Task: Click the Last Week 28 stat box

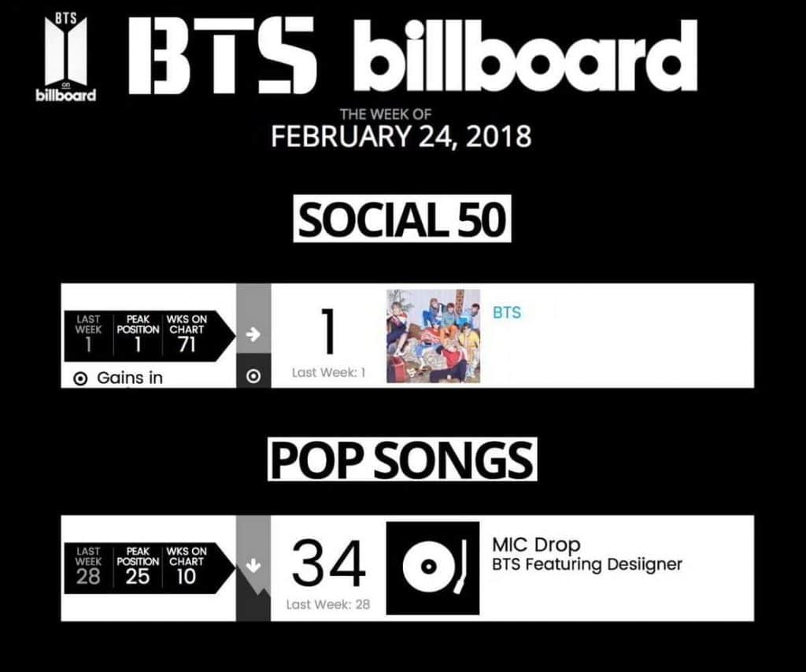Action: pyautogui.click(x=88, y=567)
